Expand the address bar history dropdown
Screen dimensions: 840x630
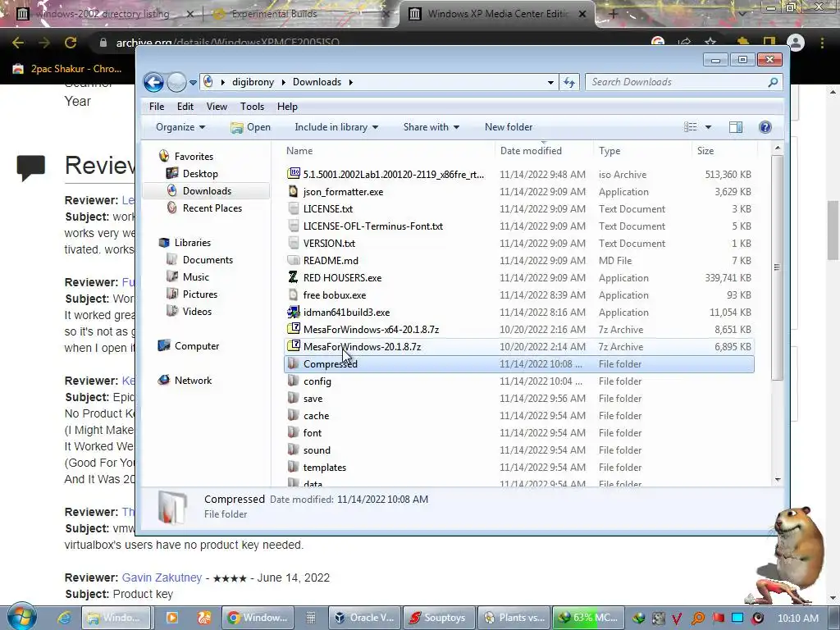click(x=550, y=83)
